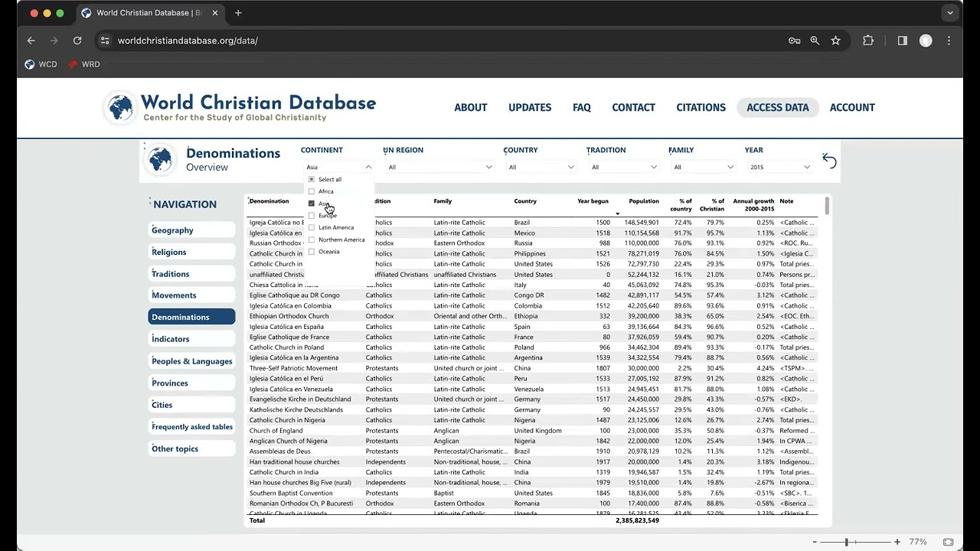Click the World Christian Database globe logo
The image size is (980, 551).
pos(119,108)
